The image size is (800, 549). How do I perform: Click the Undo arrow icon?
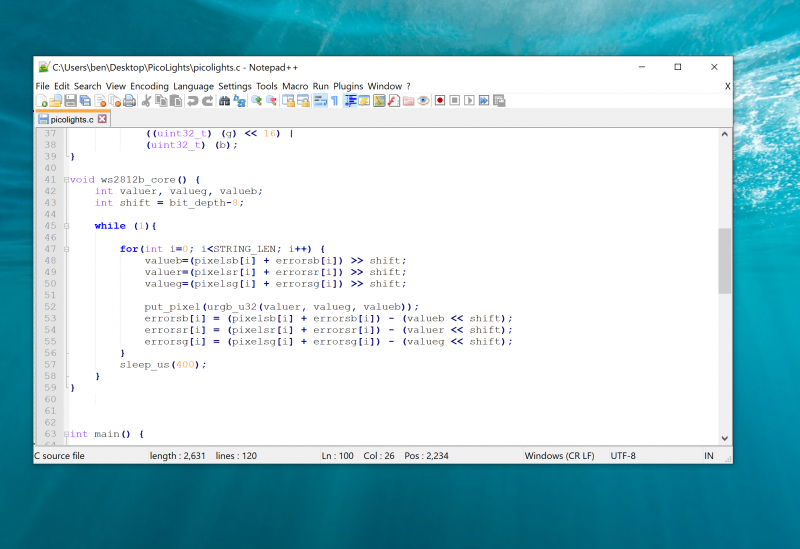(x=193, y=101)
